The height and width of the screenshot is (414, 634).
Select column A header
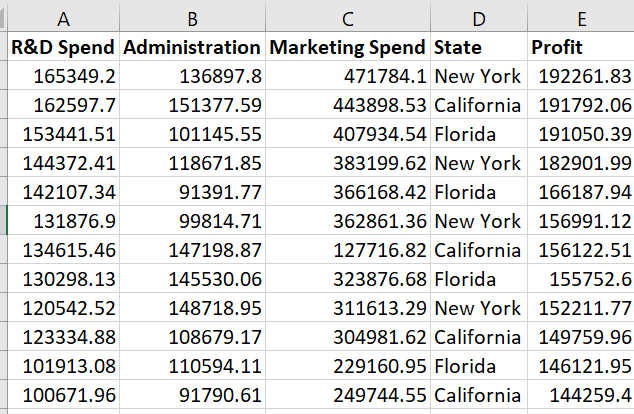63,18
